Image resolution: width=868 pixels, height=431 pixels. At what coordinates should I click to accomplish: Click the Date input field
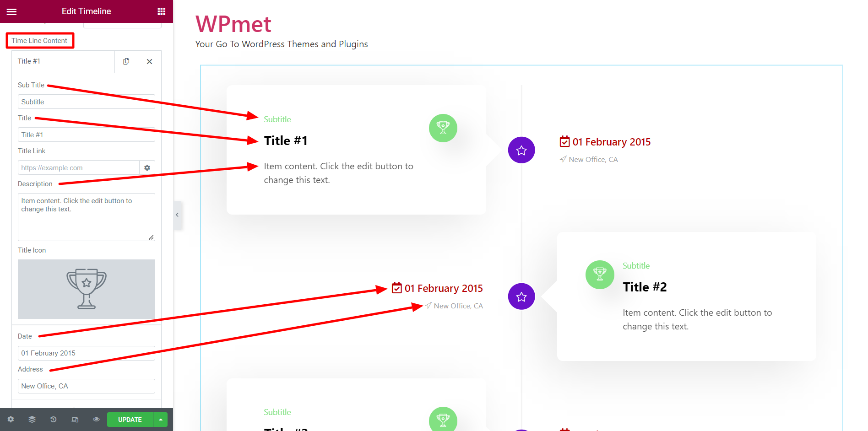(86, 353)
